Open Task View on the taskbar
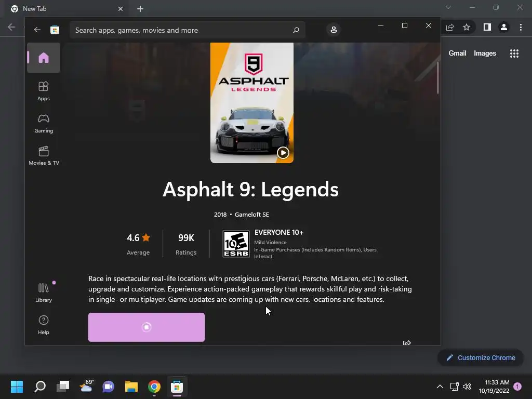This screenshot has height=399, width=532. coord(63,387)
